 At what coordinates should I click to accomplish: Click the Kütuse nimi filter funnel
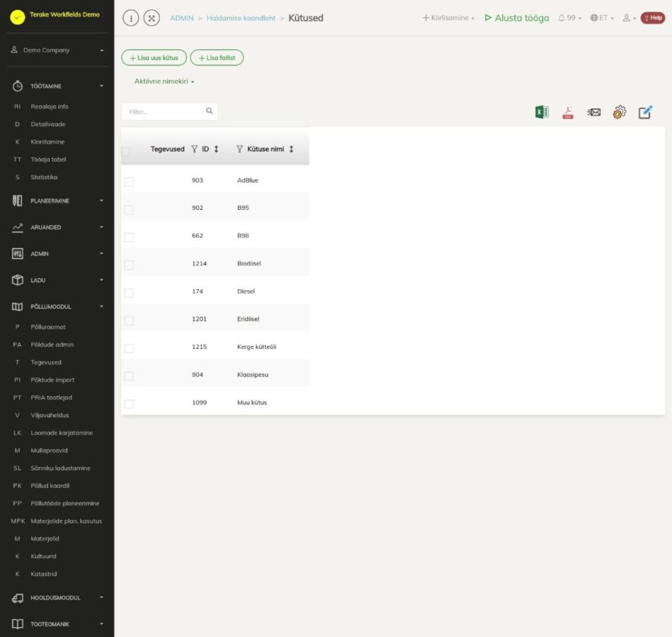point(240,149)
